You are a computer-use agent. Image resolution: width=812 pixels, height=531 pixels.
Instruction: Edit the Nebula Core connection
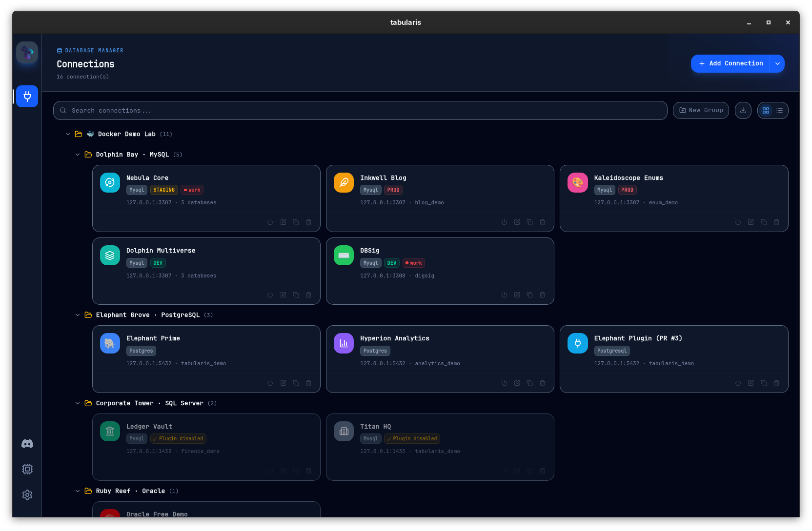pos(283,222)
